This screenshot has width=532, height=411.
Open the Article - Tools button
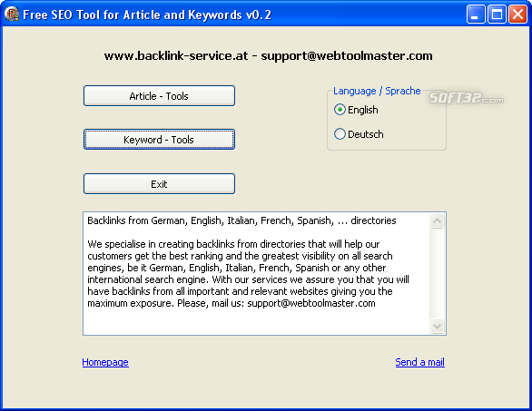(x=159, y=96)
